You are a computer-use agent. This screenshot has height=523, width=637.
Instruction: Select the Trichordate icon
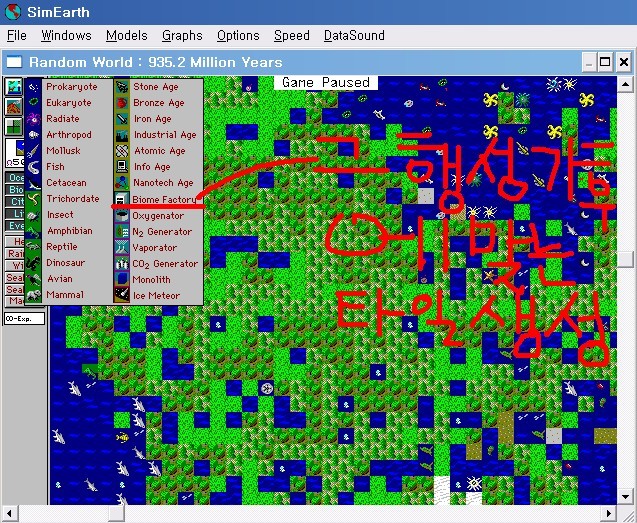34,199
